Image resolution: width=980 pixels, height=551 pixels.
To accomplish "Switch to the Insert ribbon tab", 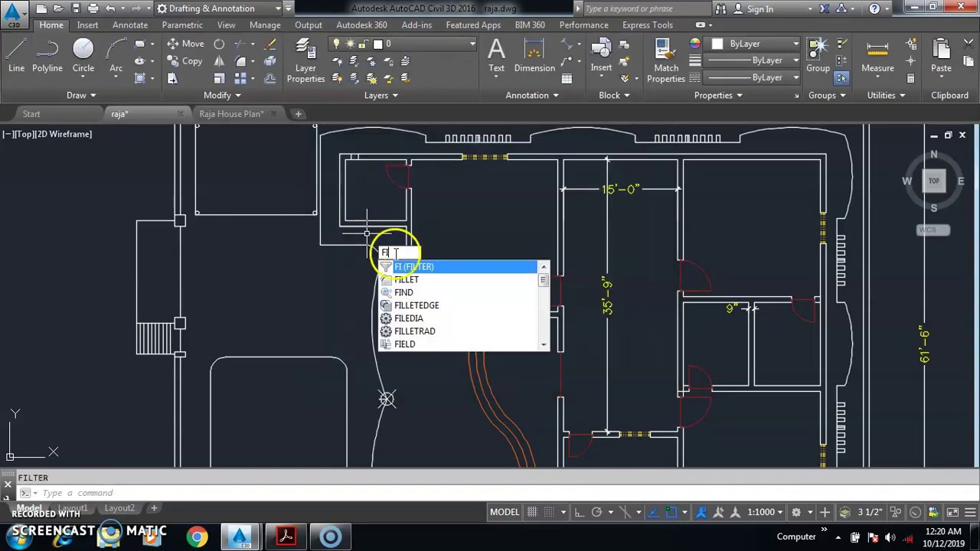I will click(87, 25).
